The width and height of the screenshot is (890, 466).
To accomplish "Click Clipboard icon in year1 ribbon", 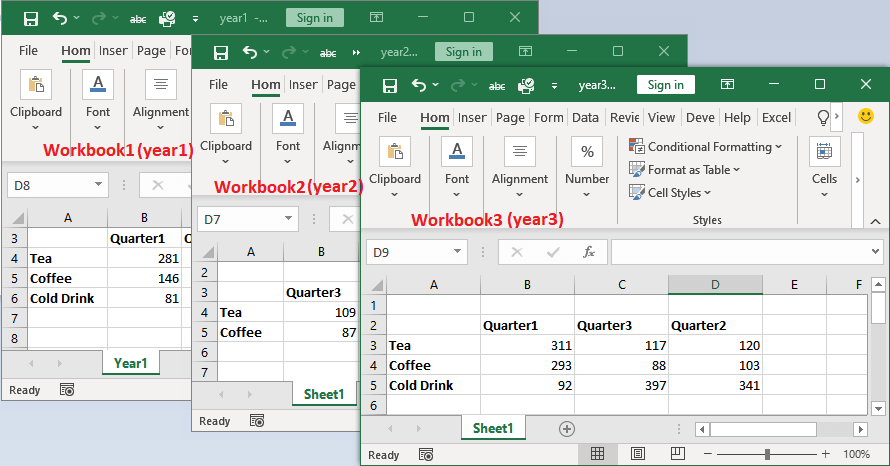I will [36, 85].
